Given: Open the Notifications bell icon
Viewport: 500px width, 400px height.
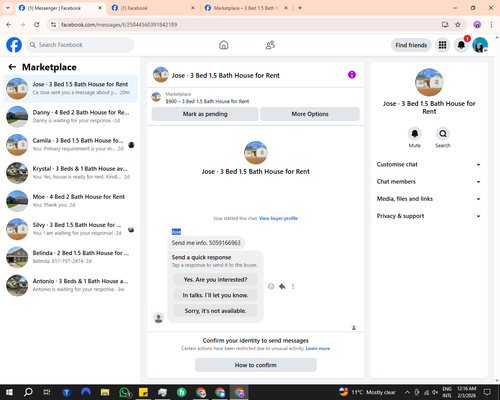Looking at the screenshot, I should click(x=461, y=45).
